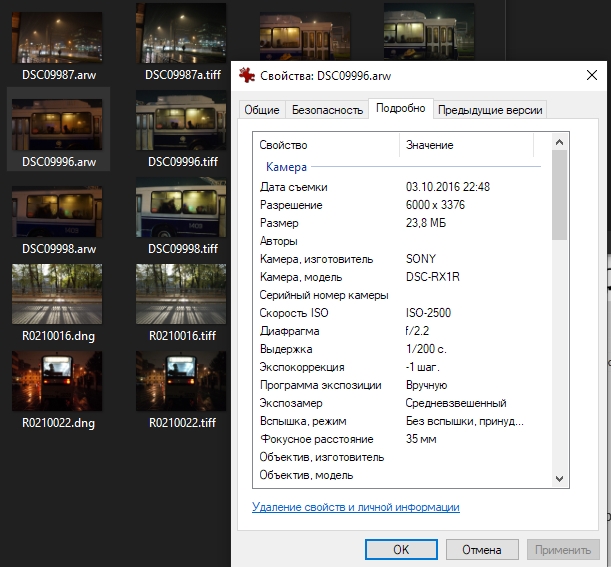Switch to the Общие tab
This screenshot has height=567, width=611.
262,110
